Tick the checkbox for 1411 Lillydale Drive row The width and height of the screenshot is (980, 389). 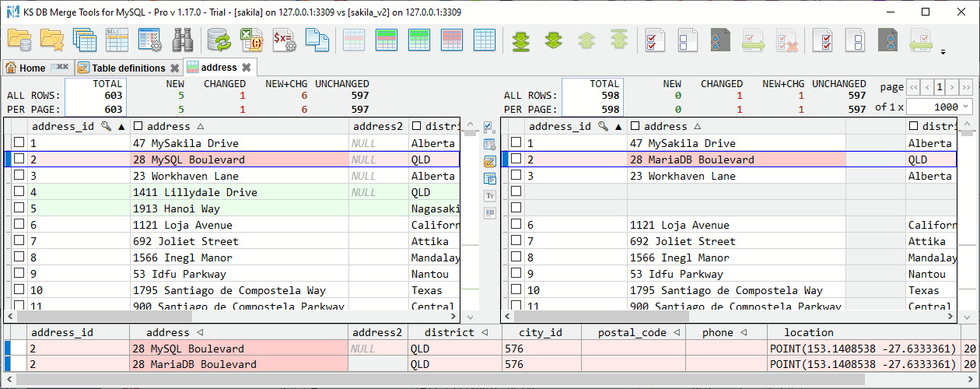click(x=19, y=192)
